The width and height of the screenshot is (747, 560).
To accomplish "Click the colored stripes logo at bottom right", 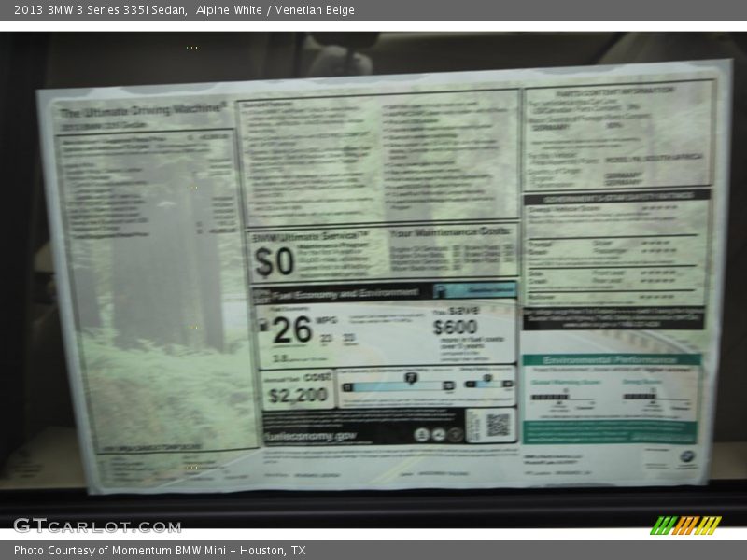I will [684, 525].
